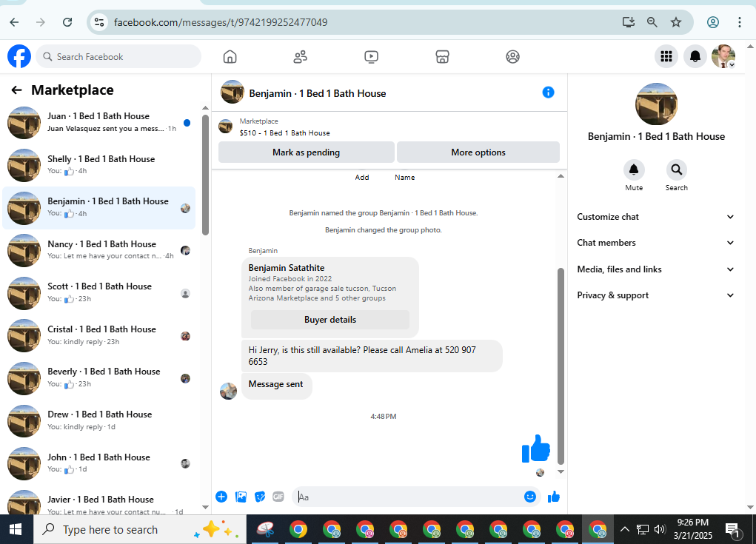Open the Shelly 1 Bed 1 Bath House chat
This screenshot has width=756, height=544.
pyautogui.click(x=98, y=165)
